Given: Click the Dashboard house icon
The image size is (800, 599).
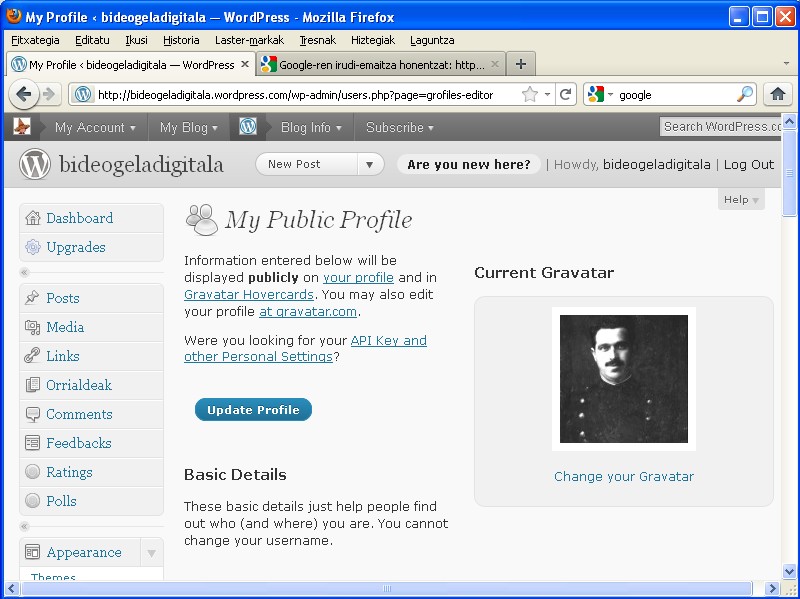Looking at the screenshot, I should (x=33, y=218).
